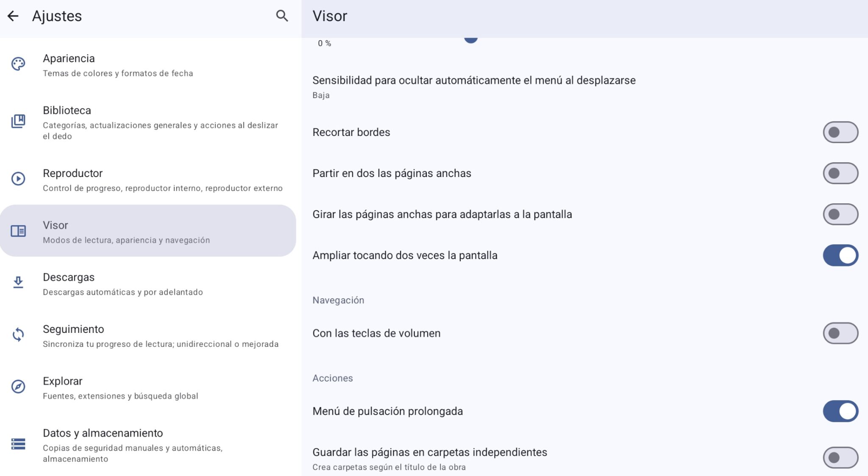
Task: Enable Partir en dos las páginas anchas
Action: tap(840, 173)
